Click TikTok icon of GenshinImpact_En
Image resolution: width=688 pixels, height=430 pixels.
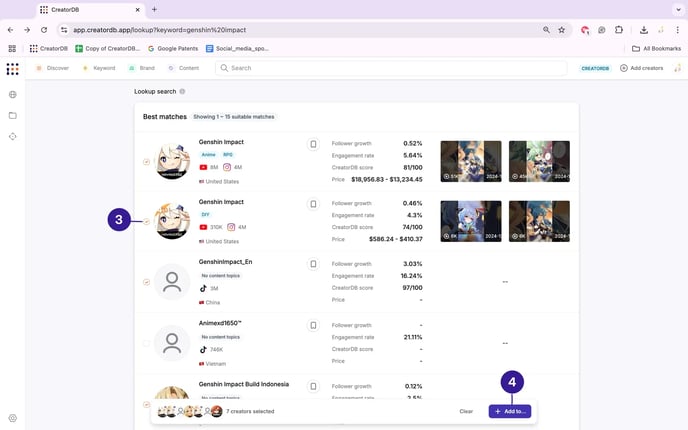pos(203,288)
